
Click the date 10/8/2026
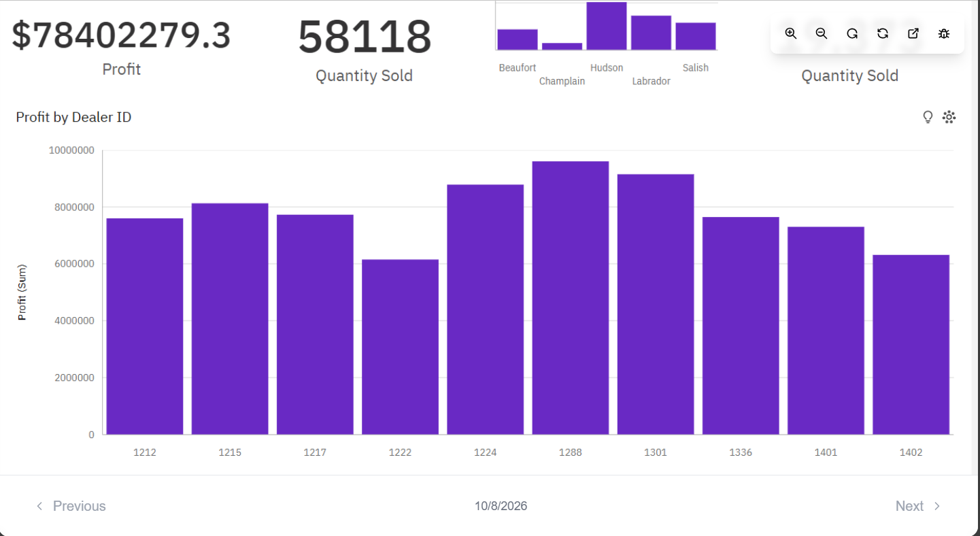[x=501, y=506]
